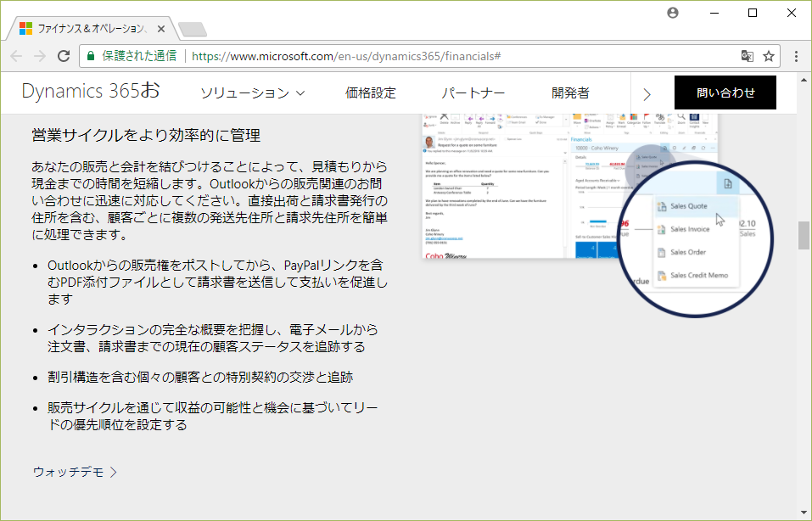Click the Chrome user profile icon

(x=673, y=13)
